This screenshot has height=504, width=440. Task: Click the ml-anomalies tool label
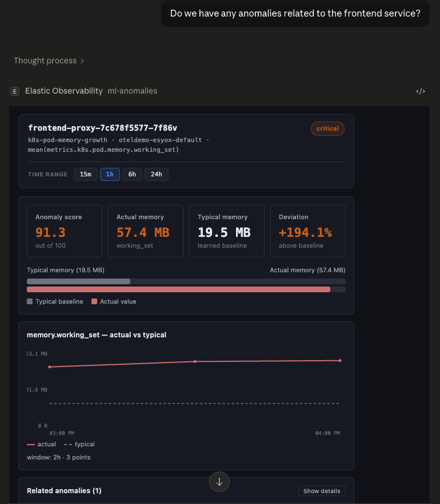pos(133,91)
